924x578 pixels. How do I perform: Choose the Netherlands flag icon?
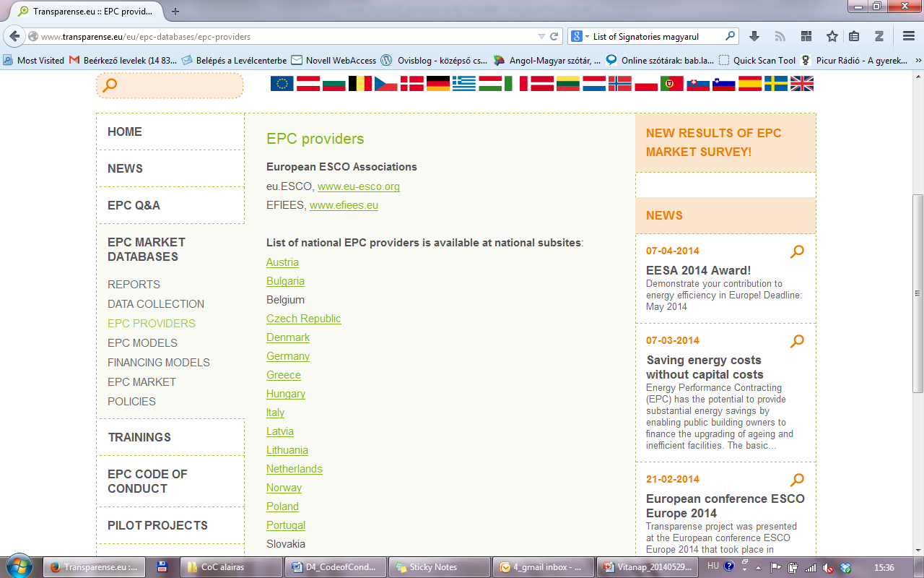593,84
